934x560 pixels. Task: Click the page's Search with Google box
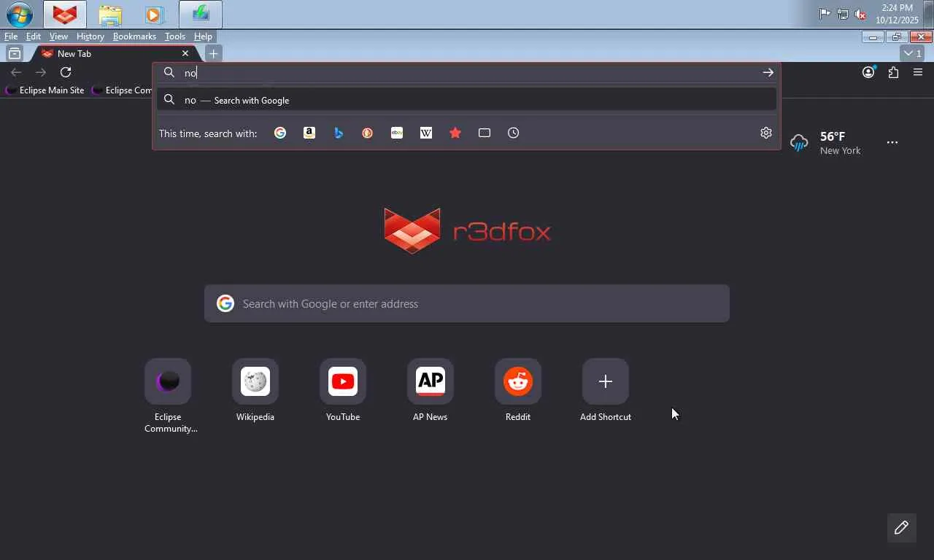[467, 303]
